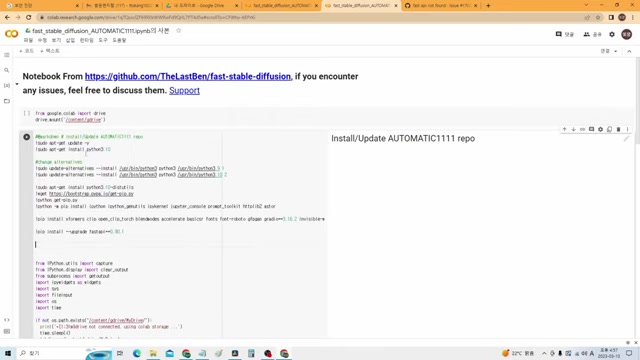Open the table of contents sidebar
640x360 pixels.
[x=7, y=55]
